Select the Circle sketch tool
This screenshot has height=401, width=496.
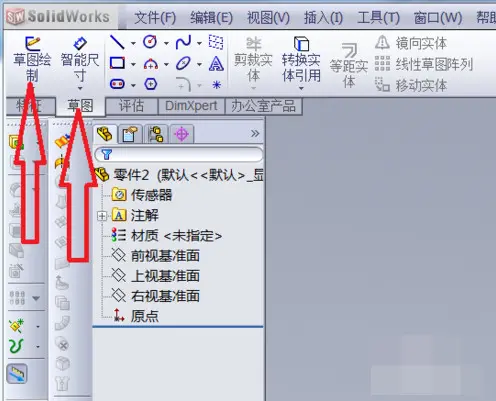point(150,42)
